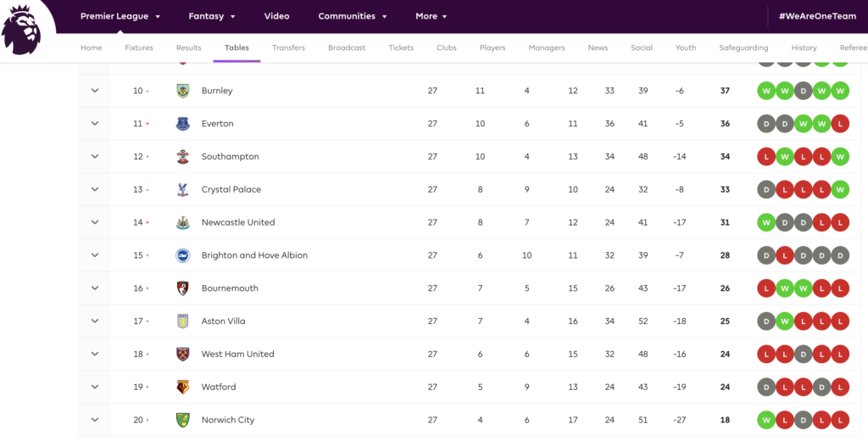868x441 pixels.
Task: Open the Burnley team name link
Action: (x=217, y=91)
